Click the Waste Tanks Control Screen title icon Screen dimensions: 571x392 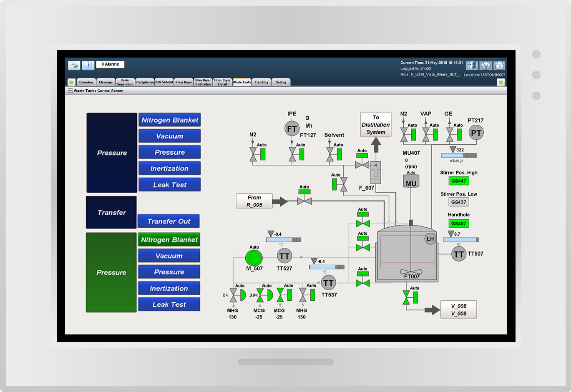70,90
